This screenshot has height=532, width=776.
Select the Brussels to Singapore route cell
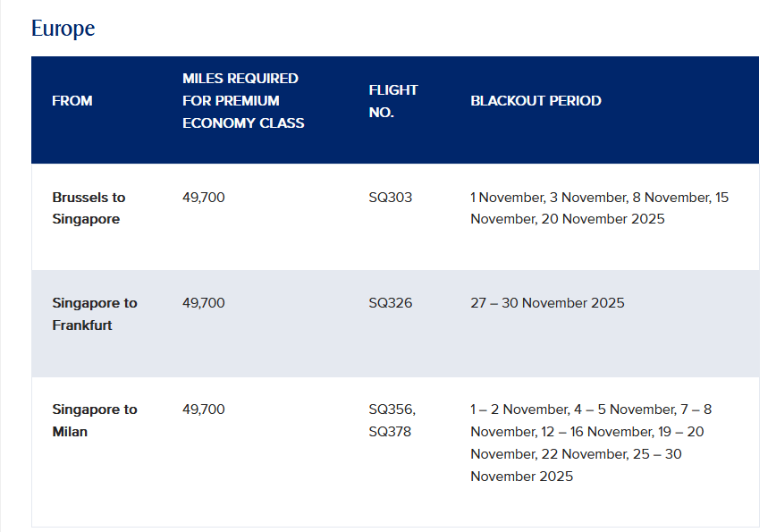[x=89, y=208]
